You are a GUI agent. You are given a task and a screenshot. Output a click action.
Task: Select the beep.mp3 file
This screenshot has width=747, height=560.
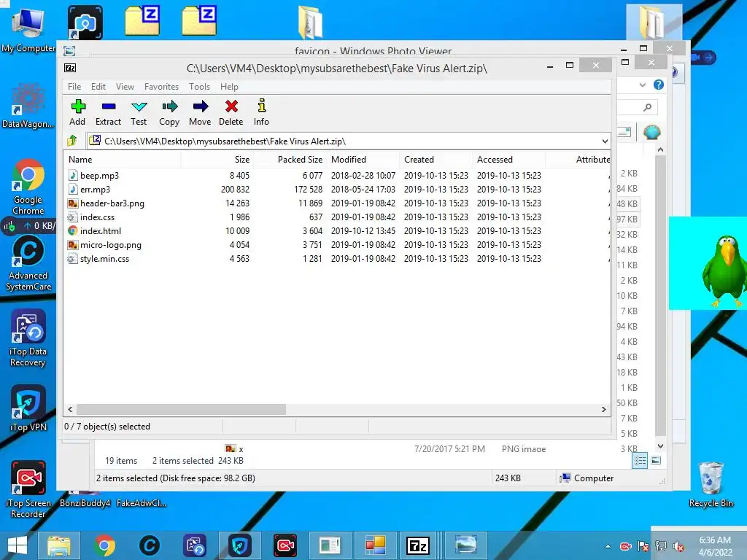(x=93, y=175)
